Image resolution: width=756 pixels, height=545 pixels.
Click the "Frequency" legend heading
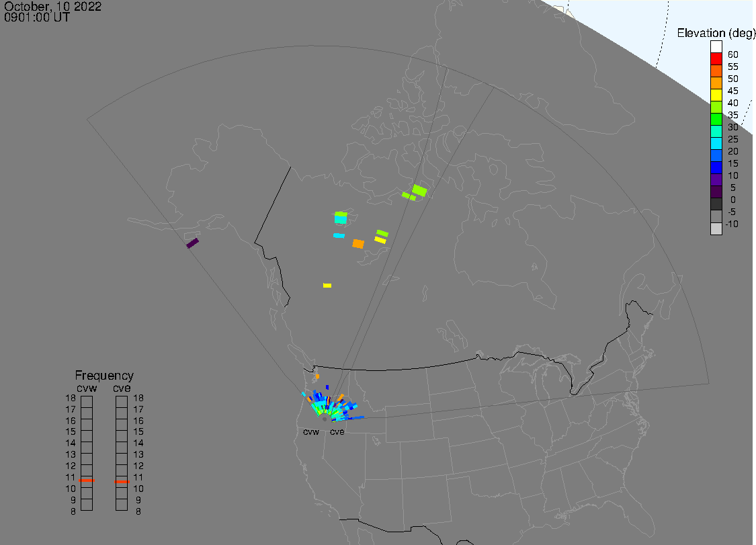click(104, 375)
